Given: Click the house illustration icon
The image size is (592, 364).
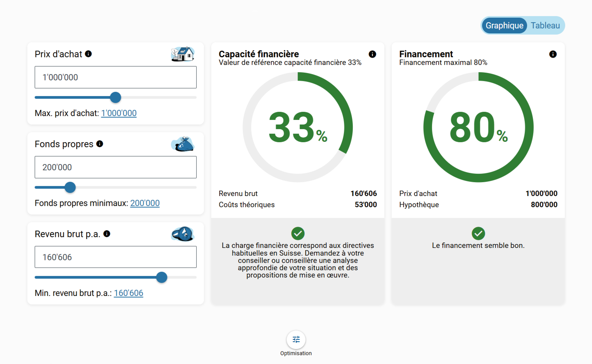Looking at the screenshot, I should point(183,54).
